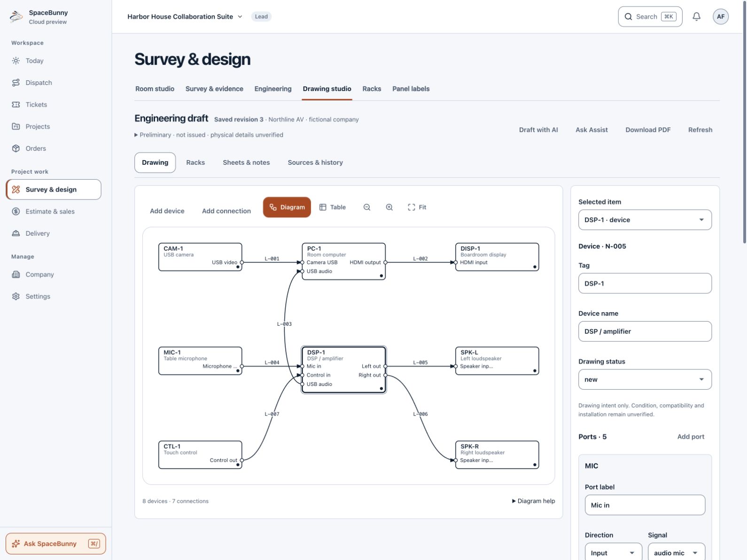Click the Estimate & sales dollar icon
The width and height of the screenshot is (747, 560).
point(16,211)
